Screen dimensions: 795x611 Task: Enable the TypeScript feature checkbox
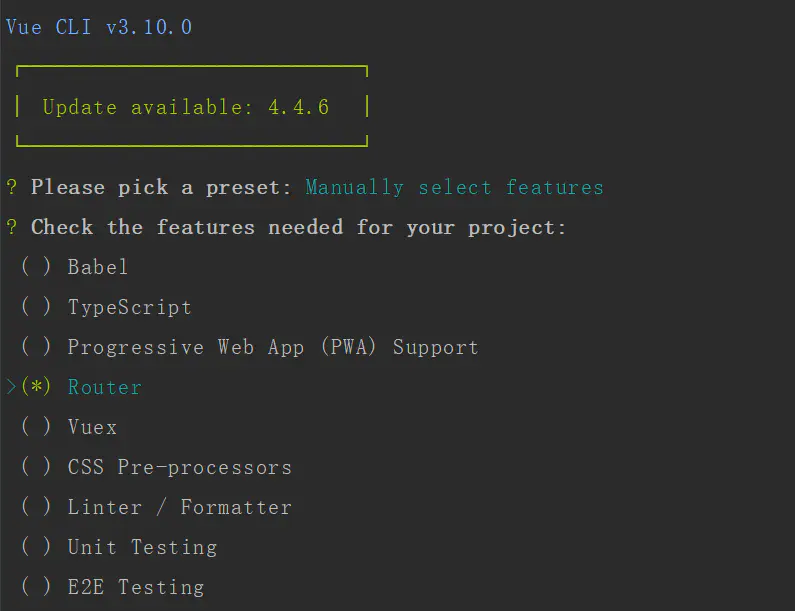tap(36, 307)
